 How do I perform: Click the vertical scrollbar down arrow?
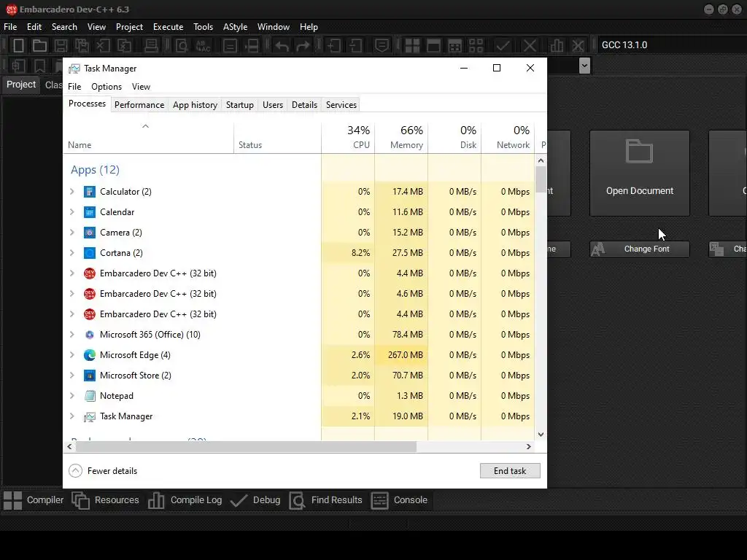(541, 435)
